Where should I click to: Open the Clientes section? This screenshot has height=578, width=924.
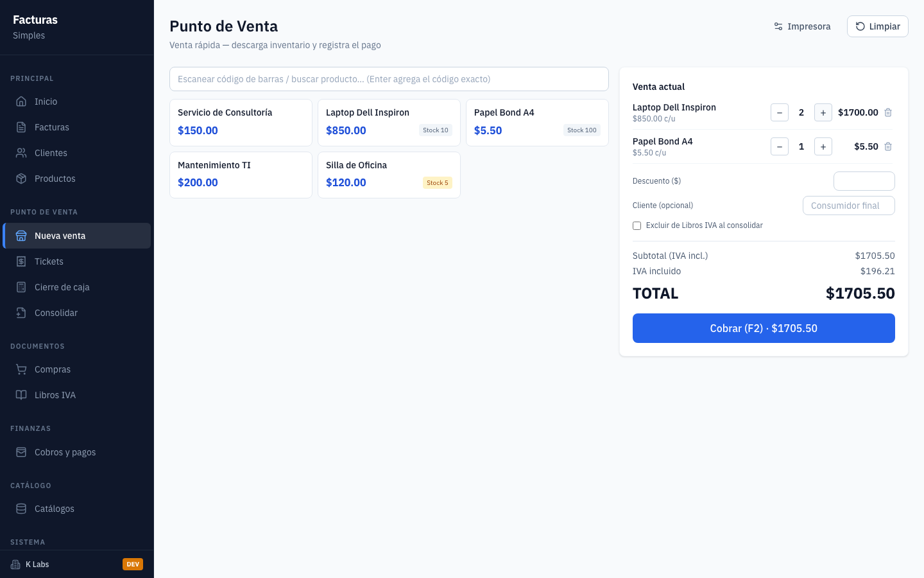click(77, 153)
